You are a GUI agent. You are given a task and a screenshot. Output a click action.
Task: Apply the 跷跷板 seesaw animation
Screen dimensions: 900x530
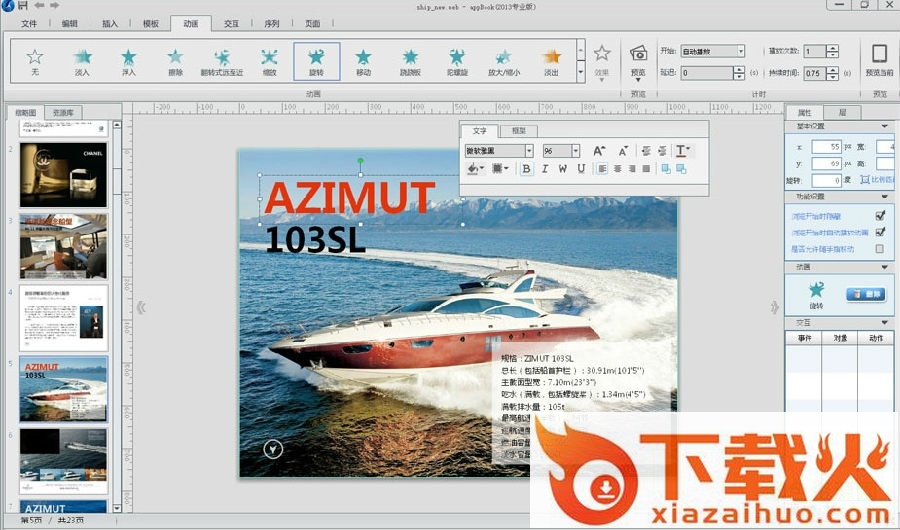point(410,61)
